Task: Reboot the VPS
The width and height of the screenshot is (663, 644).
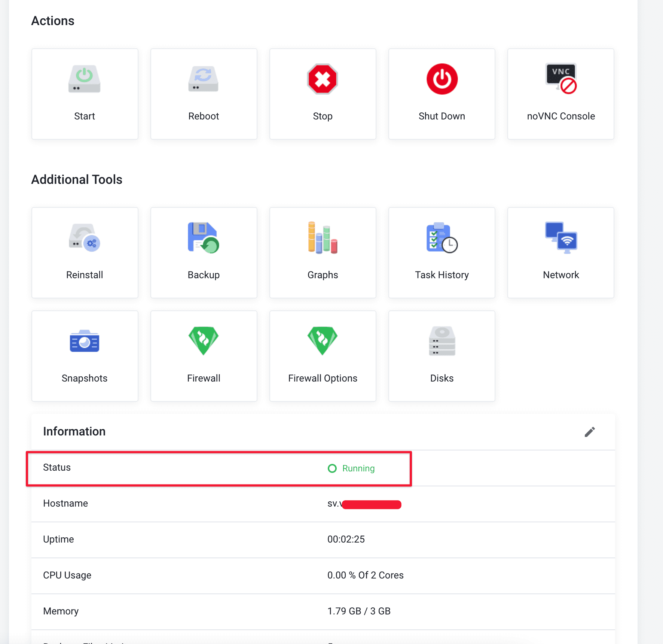Action: [204, 94]
